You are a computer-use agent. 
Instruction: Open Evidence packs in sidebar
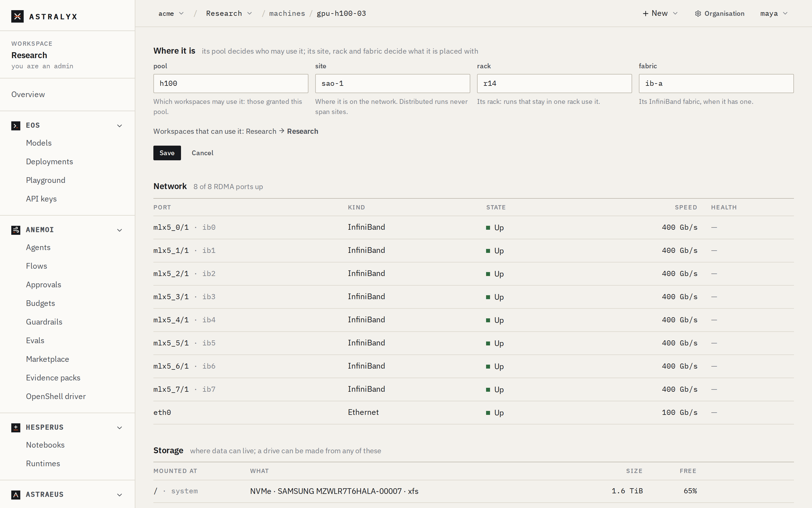coord(53,378)
